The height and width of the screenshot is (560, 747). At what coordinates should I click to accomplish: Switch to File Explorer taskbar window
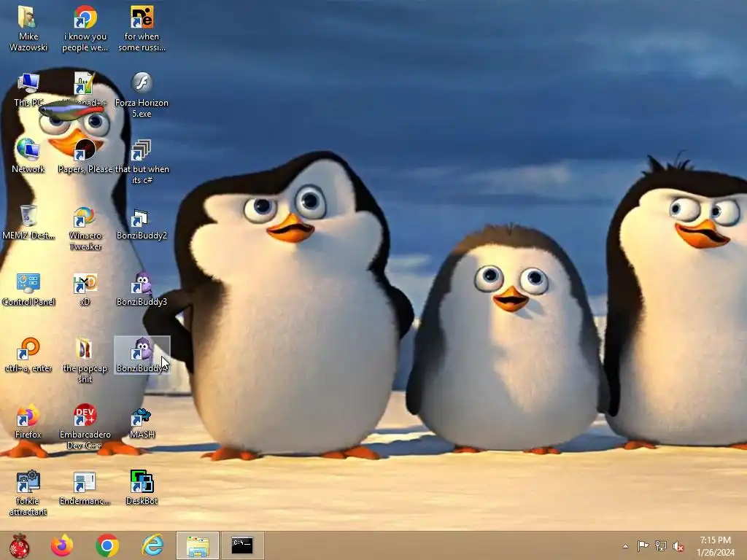click(x=198, y=545)
